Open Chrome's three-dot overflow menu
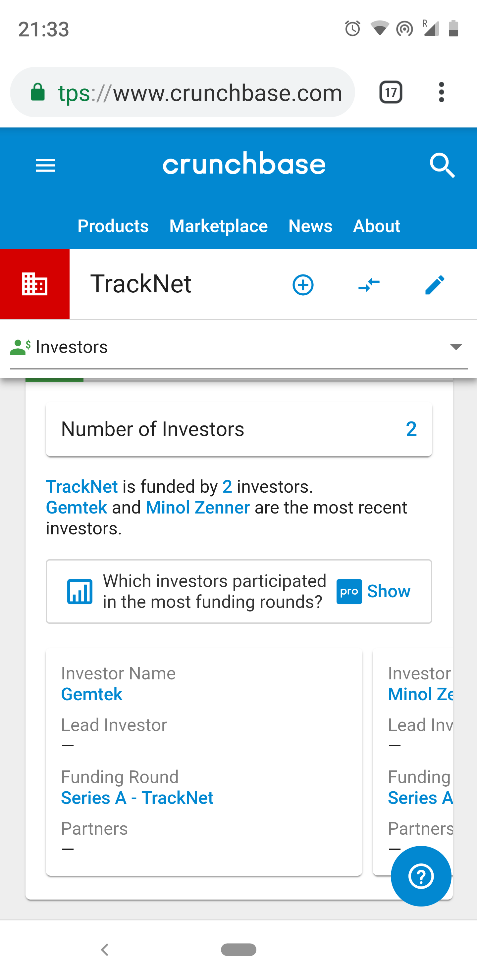The width and height of the screenshot is (477, 980). (x=441, y=92)
